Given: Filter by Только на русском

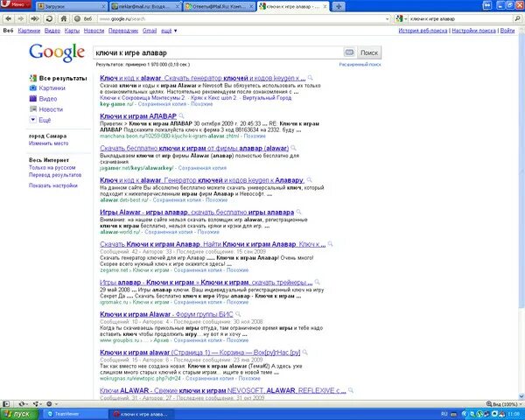Looking at the screenshot, I should pyautogui.click(x=52, y=167).
